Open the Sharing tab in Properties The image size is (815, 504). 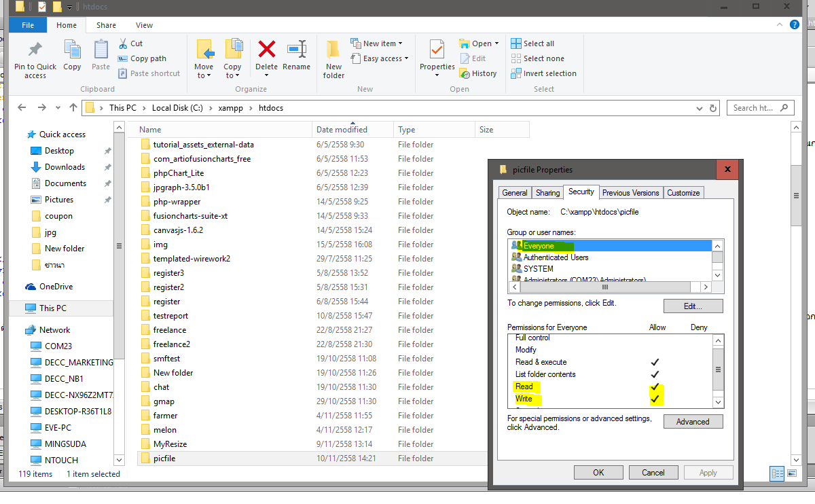[548, 193]
